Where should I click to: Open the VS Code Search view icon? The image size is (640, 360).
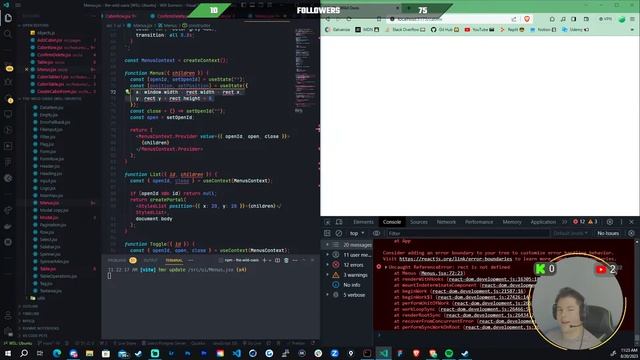(8, 34)
